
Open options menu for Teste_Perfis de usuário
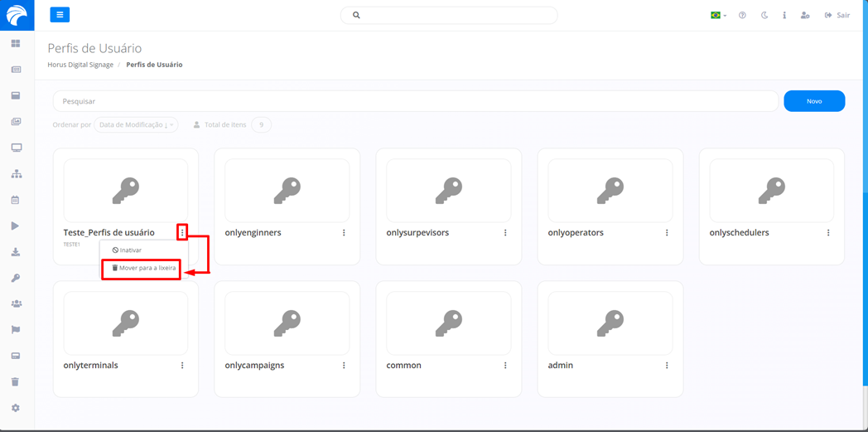[182, 233]
